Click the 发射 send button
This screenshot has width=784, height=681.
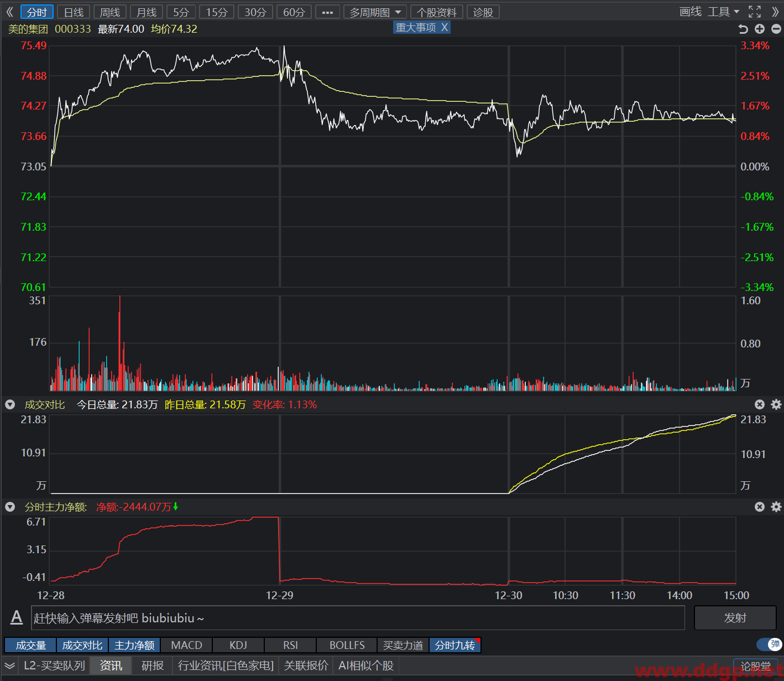[x=735, y=618]
